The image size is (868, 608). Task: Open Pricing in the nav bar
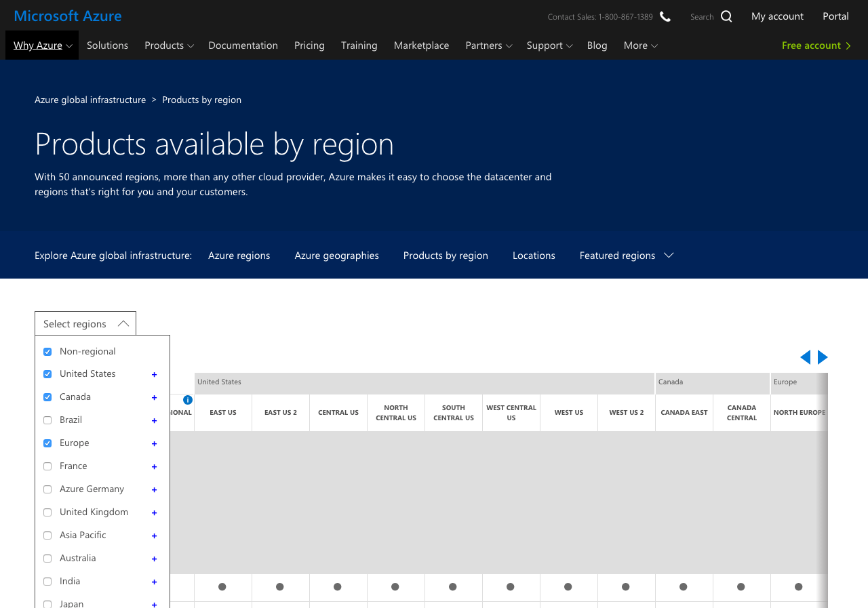coord(309,45)
